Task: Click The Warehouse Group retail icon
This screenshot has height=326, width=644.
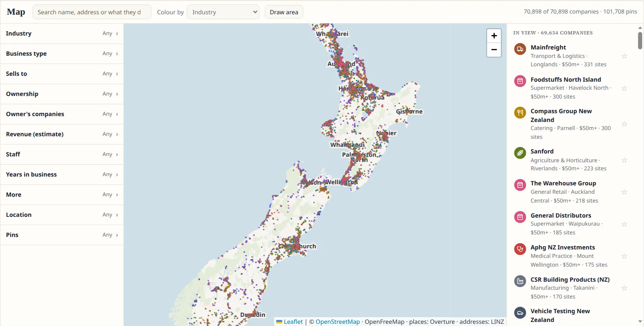Action: [520, 185]
